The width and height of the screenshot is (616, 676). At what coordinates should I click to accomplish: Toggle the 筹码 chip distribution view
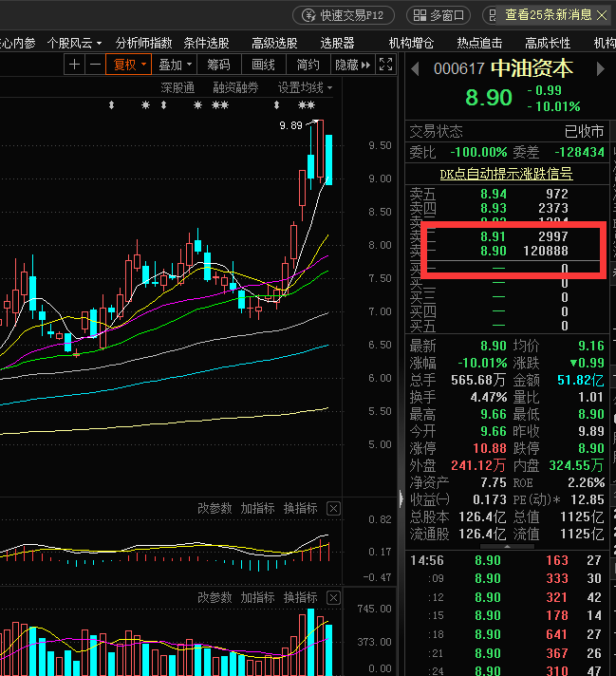click(x=218, y=65)
